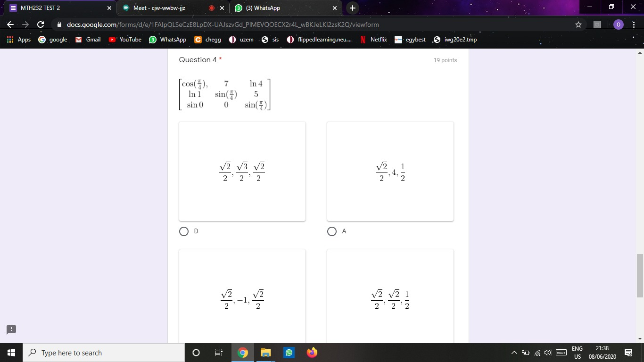The width and height of the screenshot is (644, 362).
Task: Open Chrome from the taskbar
Action: pyautogui.click(x=243, y=353)
